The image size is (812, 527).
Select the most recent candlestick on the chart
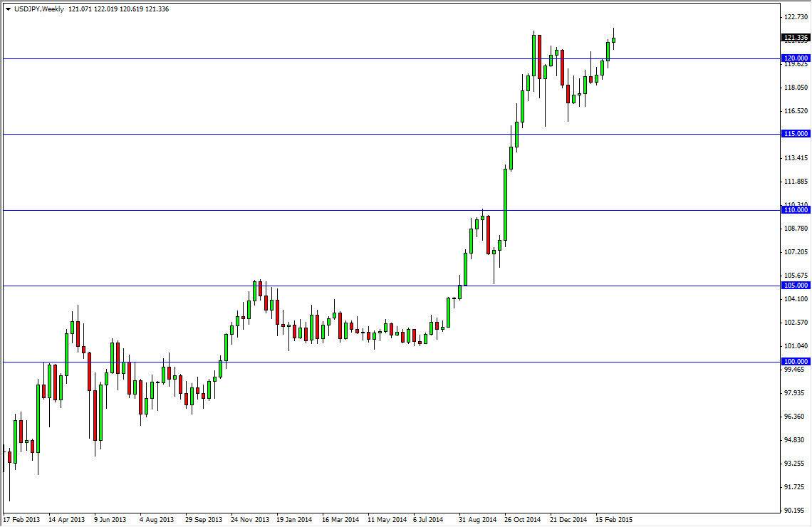[614, 39]
